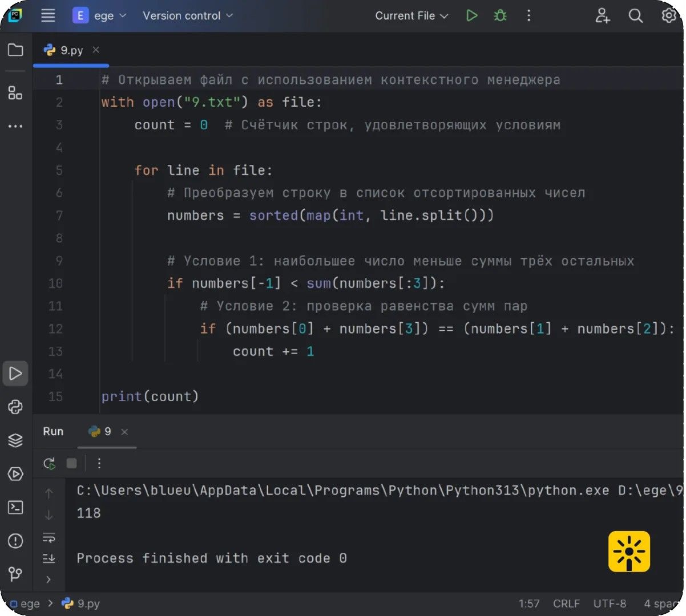
Task: Toggle soft-wrap in Run console
Action: tap(49, 537)
